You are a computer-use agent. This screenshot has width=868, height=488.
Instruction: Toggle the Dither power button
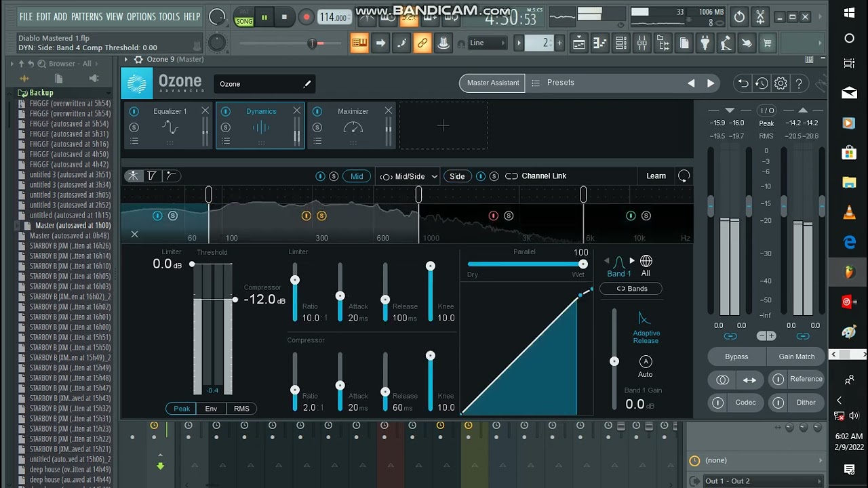point(778,403)
